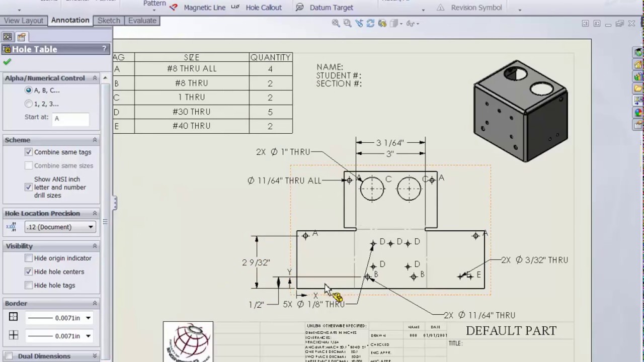Image resolution: width=644 pixels, height=362 pixels.
Task: Click Zoom to Fit in the heads-up toolbar
Action: tap(335, 23)
